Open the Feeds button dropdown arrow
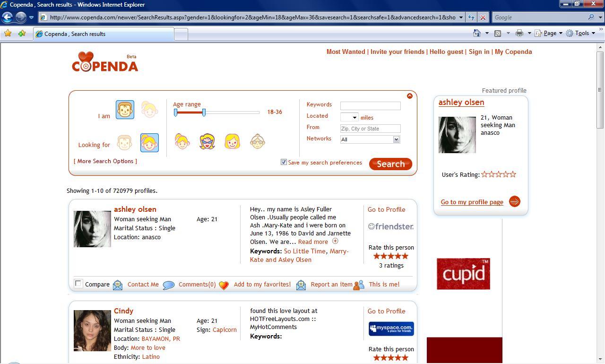The width and height of the screenshot is (605, 364). click(508, 33)
